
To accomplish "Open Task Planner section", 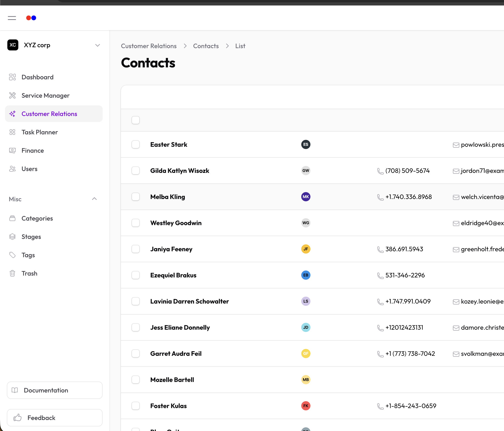I will (x=54, y=132).
